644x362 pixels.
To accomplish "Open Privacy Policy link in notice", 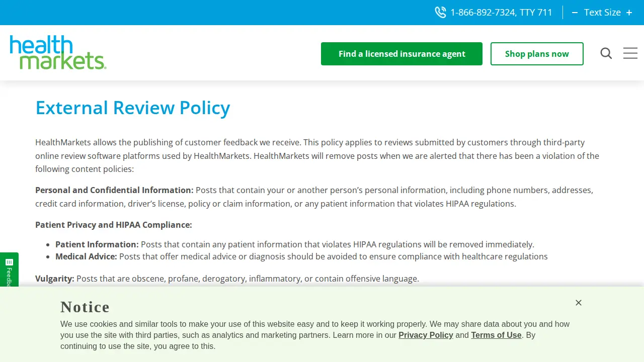I will (x=426, y=335).
